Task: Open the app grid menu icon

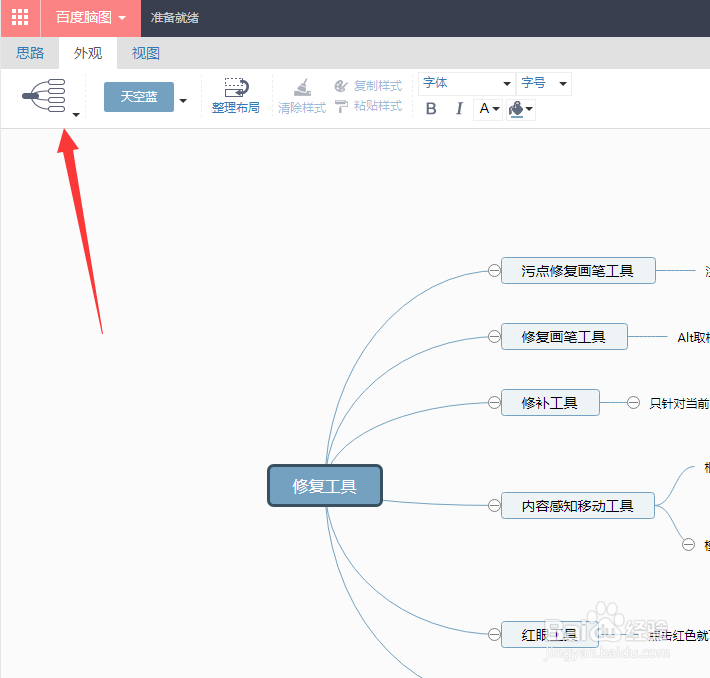Action: tap(20, 18)
